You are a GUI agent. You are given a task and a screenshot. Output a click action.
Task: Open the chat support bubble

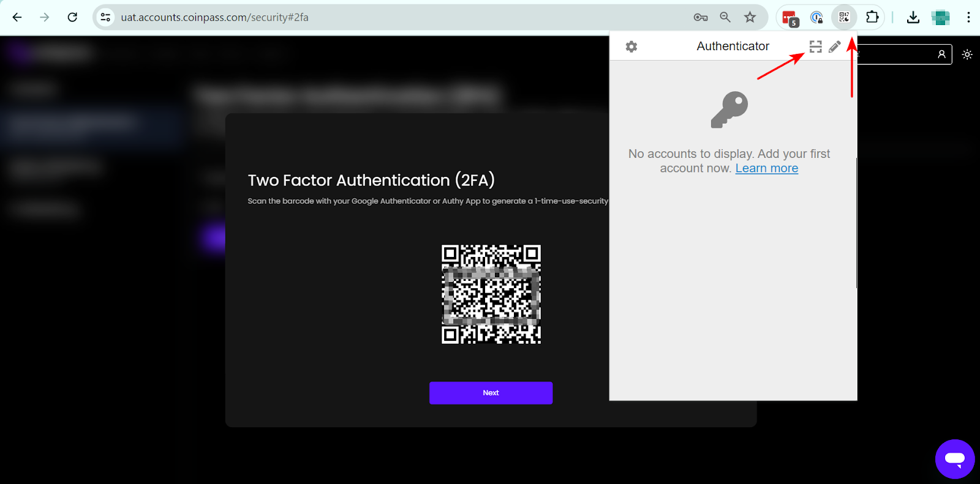955,459
